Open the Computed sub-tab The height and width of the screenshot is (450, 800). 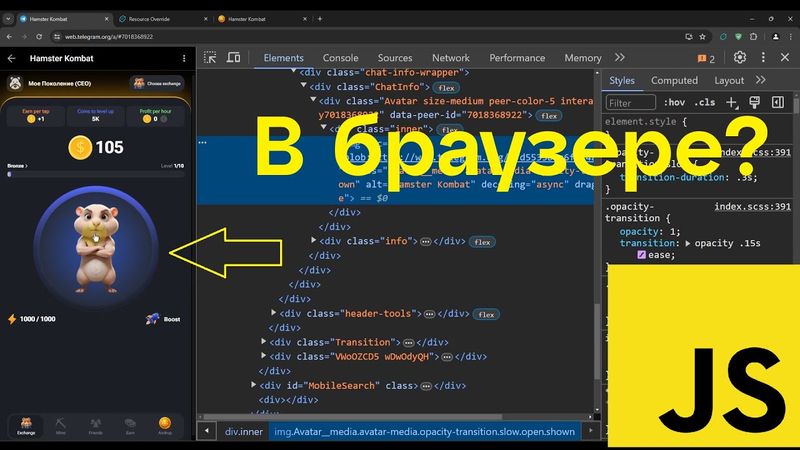coord(674,80)
